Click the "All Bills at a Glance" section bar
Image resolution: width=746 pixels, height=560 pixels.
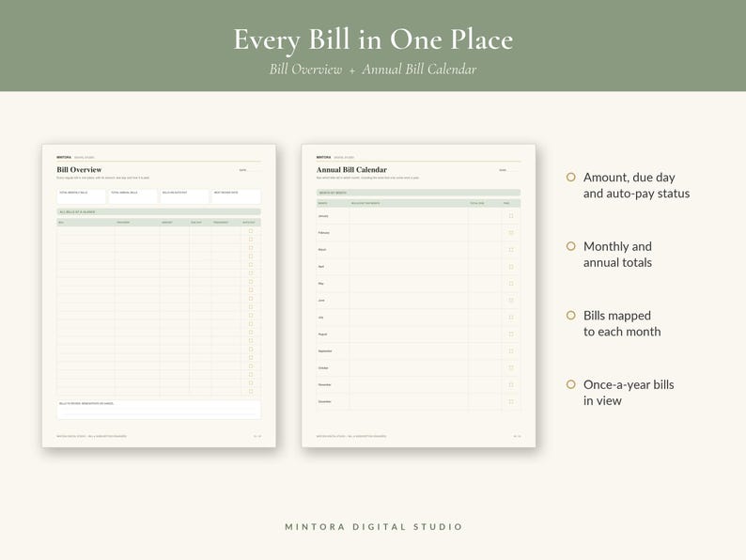159,211
